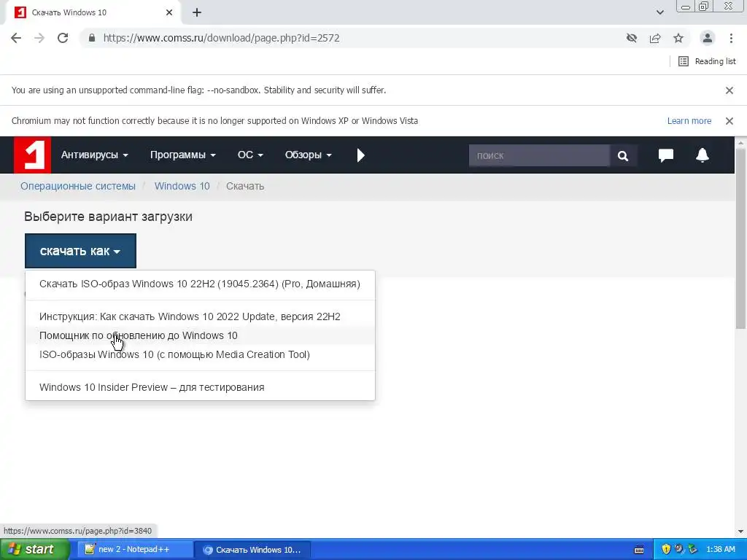This screenshot has width=747, height=560.
Task: Click the Скачать Windows 10 taskbar button
Action: 253,550
